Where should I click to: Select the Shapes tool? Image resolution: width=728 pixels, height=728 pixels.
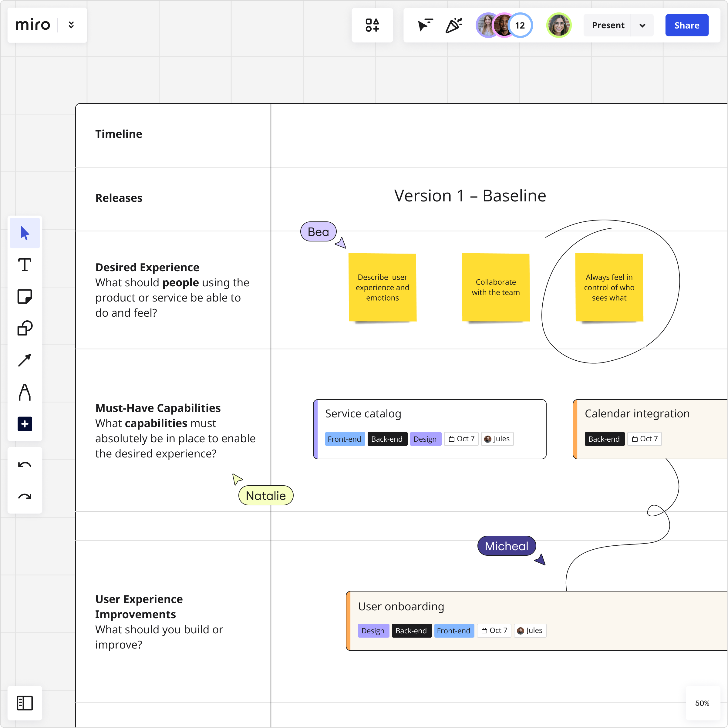[25, 328]
